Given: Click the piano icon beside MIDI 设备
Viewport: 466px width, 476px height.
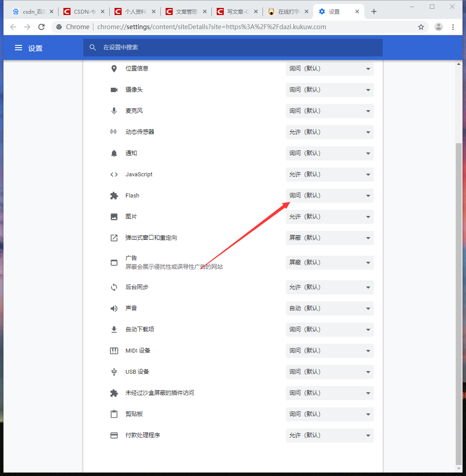Looking at the screenshot, I should click(114, 351).
